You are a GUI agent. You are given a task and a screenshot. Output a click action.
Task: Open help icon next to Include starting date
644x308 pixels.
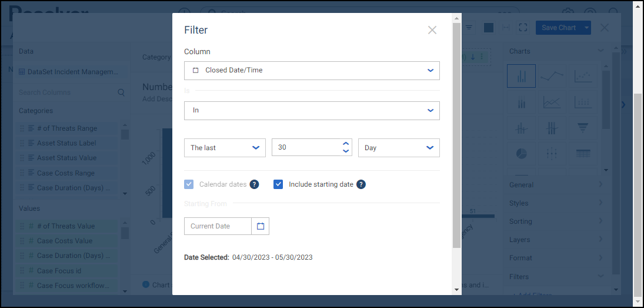(x=361, y=184)
